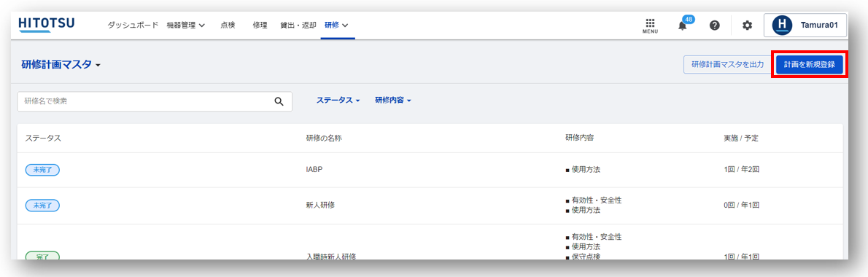Click 未完了 badge in 新人研修 row
This screenshot has height=277, width=868.
[x=42, y=205]
